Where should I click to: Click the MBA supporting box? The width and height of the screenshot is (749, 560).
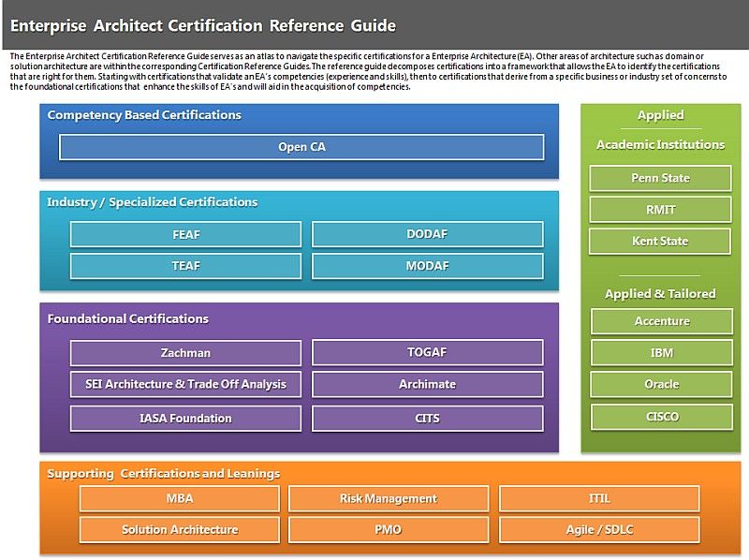tap(180, 499)
